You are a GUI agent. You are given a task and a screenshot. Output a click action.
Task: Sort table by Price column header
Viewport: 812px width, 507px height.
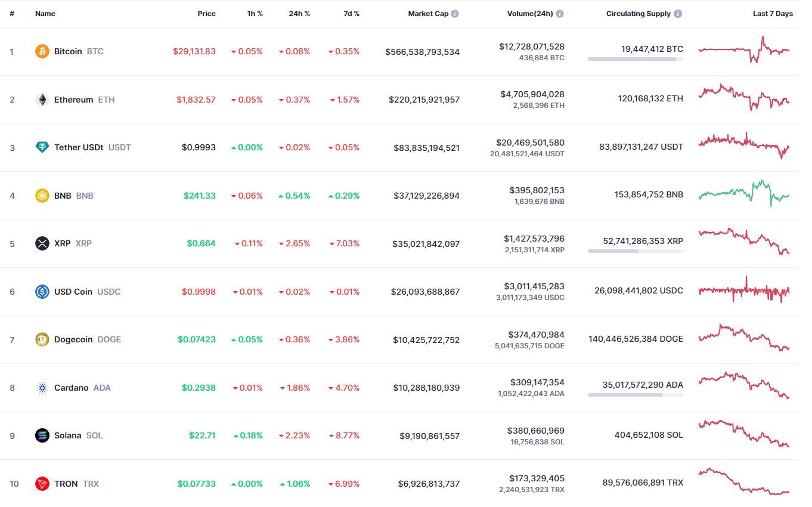pos(207,14)
